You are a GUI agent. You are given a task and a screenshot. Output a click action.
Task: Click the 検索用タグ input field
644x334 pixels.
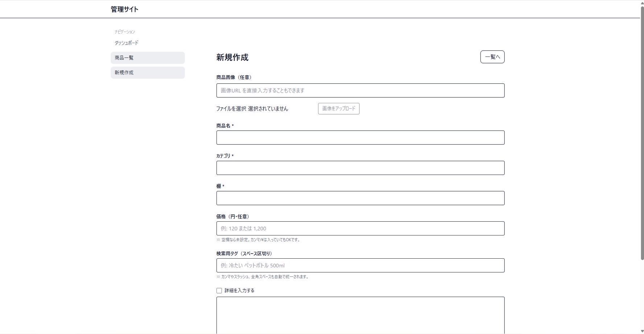click(360, 266)
